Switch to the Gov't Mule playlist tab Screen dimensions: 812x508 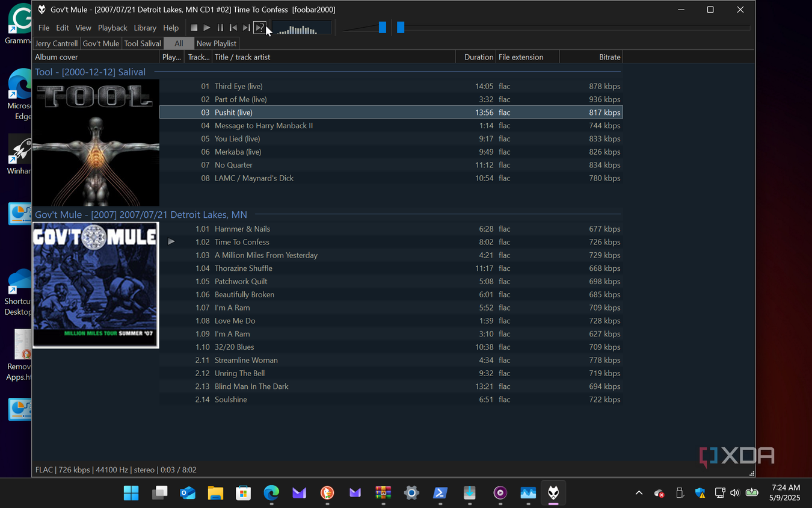click(101, 43)
